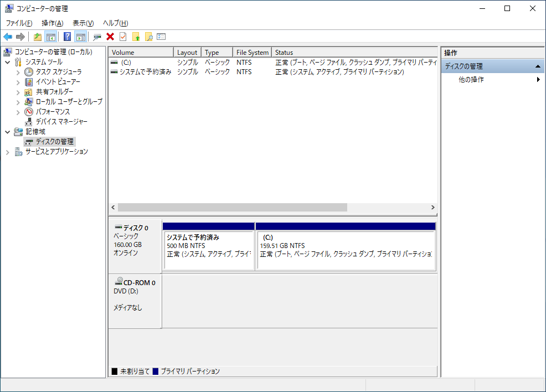This screenshot has height=392, width=546.
Task: Collapse the システム ツール tree node
Action: point(8,62)
